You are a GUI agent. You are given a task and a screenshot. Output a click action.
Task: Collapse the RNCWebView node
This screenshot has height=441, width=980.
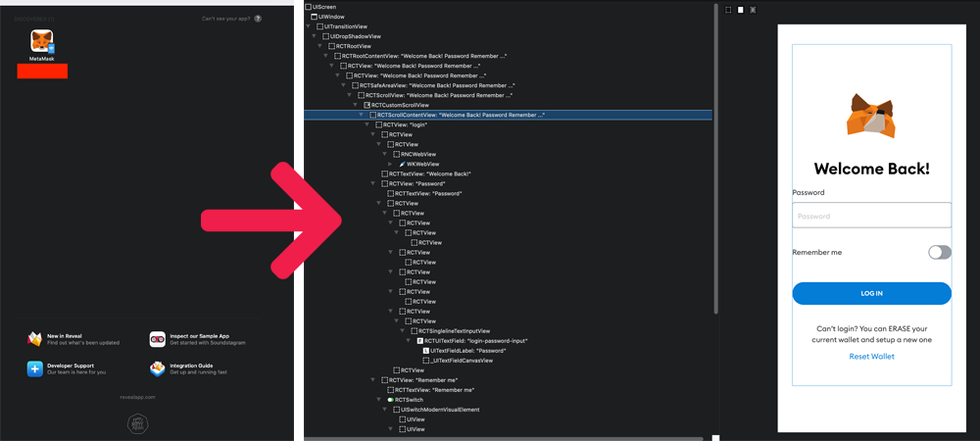[x=385, y=154]
